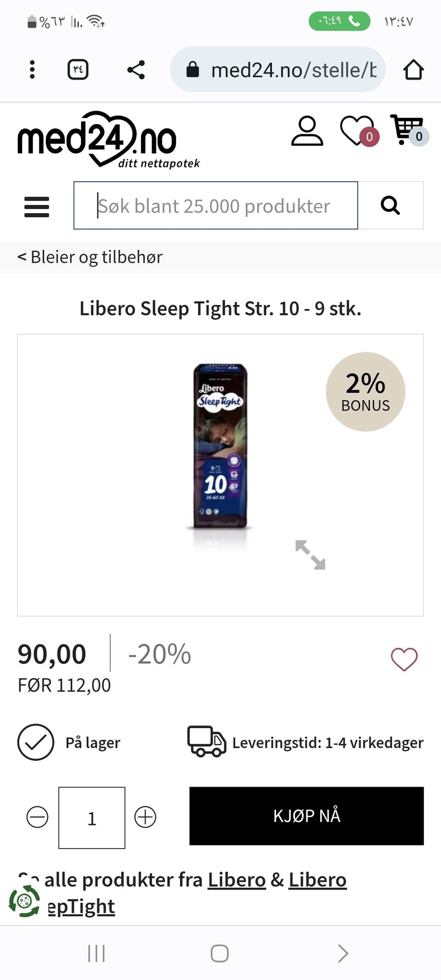Focus the product search field
Image resolution: width=441 pixels, height=980 pixels.
[215, 205]
